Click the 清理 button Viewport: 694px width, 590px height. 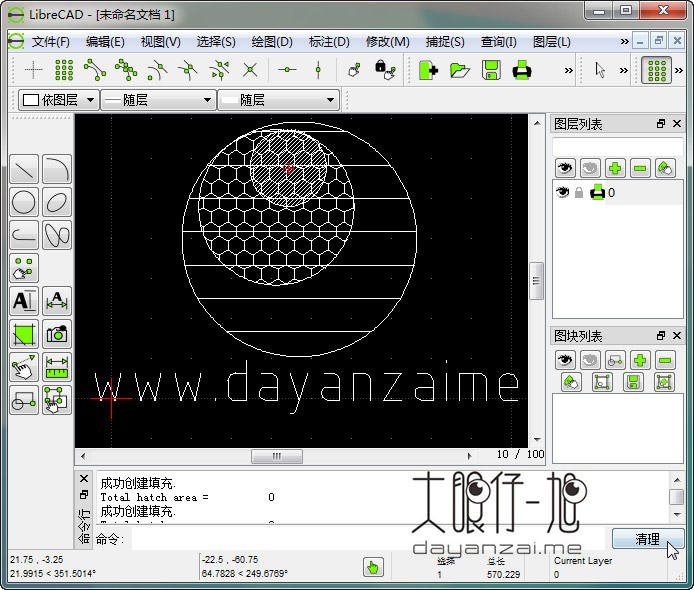(648, 539)
